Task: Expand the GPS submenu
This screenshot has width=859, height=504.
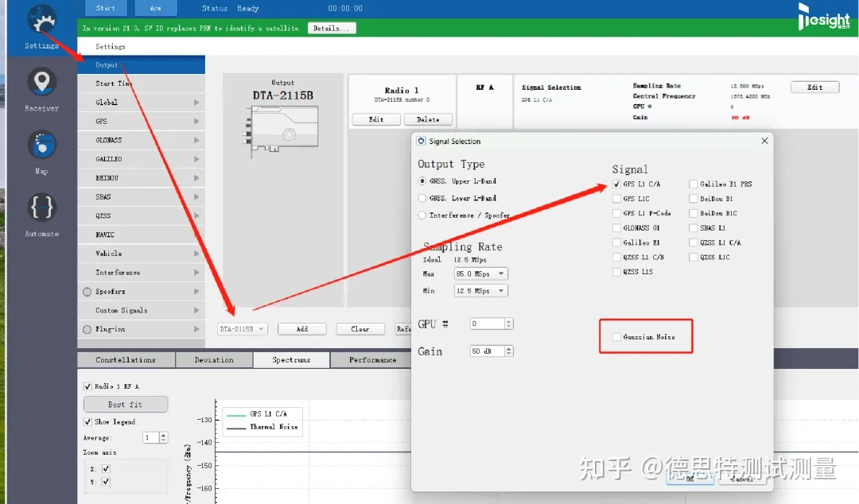Action: coord(142,121)
